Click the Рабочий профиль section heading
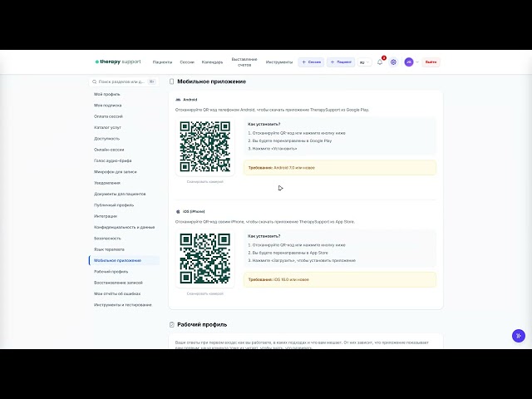 (202, 325)
